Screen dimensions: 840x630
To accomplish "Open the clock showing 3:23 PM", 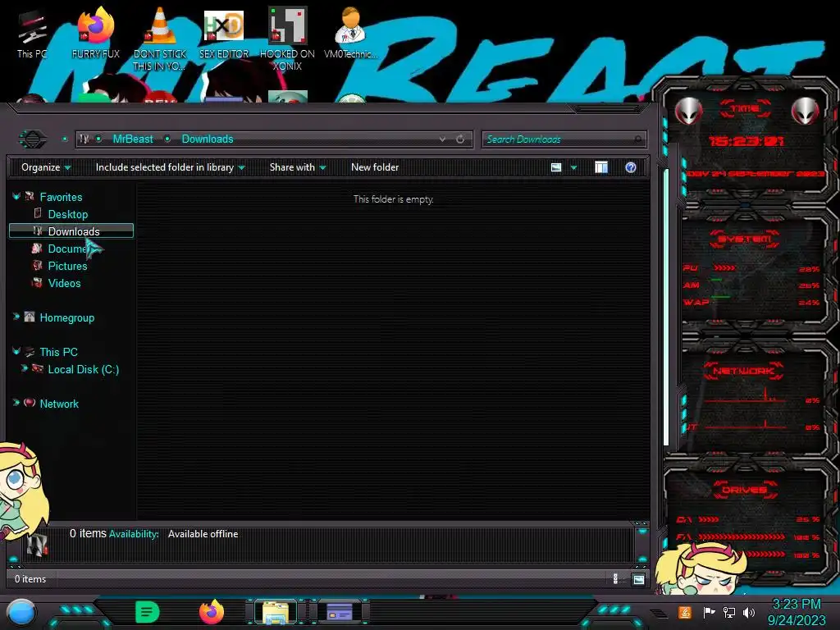I will pyautogui.click(x=797, y=612).
